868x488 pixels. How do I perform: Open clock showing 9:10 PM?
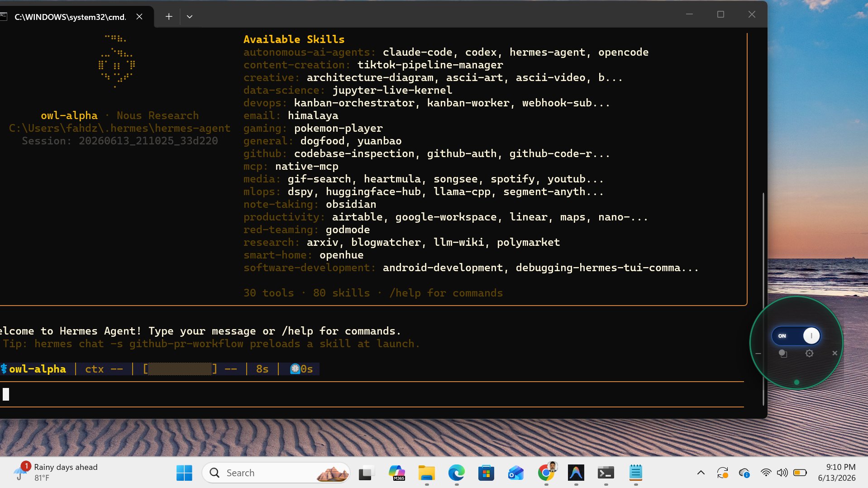(x=837, y=473)
